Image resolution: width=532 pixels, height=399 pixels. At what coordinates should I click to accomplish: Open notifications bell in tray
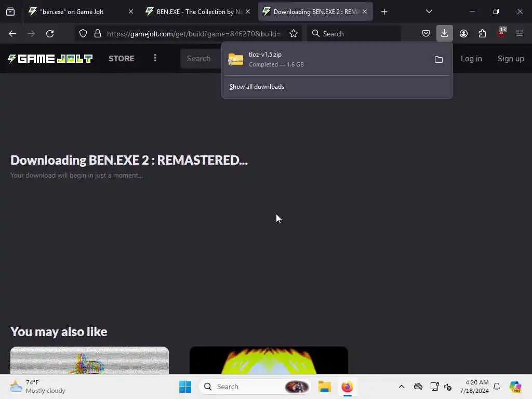[497, 387]
